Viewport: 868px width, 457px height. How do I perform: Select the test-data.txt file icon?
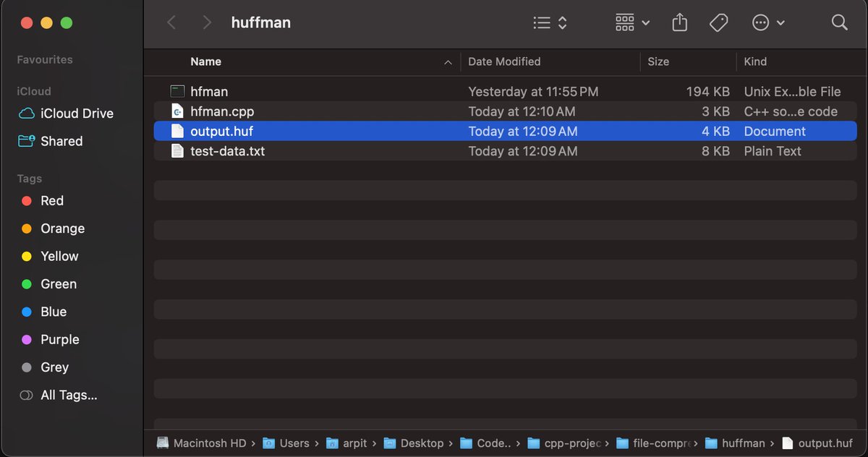click(177, 151)
